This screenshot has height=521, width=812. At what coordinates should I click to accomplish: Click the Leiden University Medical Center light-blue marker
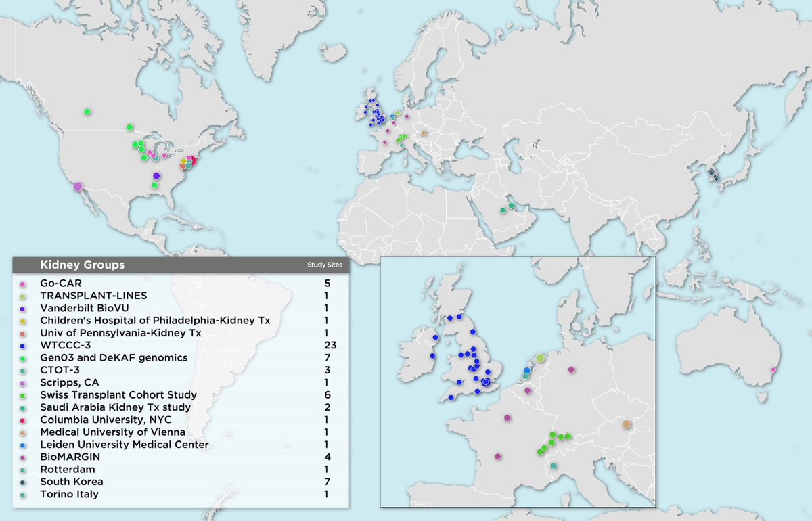[527, 370]
